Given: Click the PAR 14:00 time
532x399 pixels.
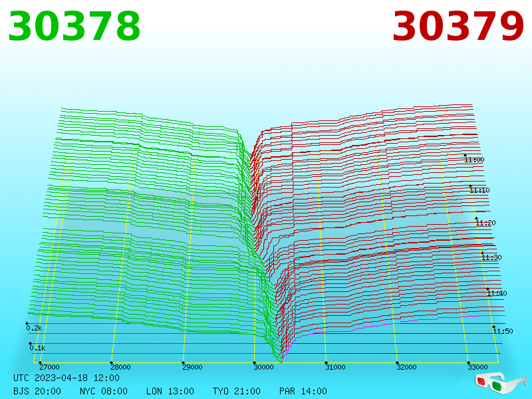Looking at the screenshot, I should click(x=303, y=391).
